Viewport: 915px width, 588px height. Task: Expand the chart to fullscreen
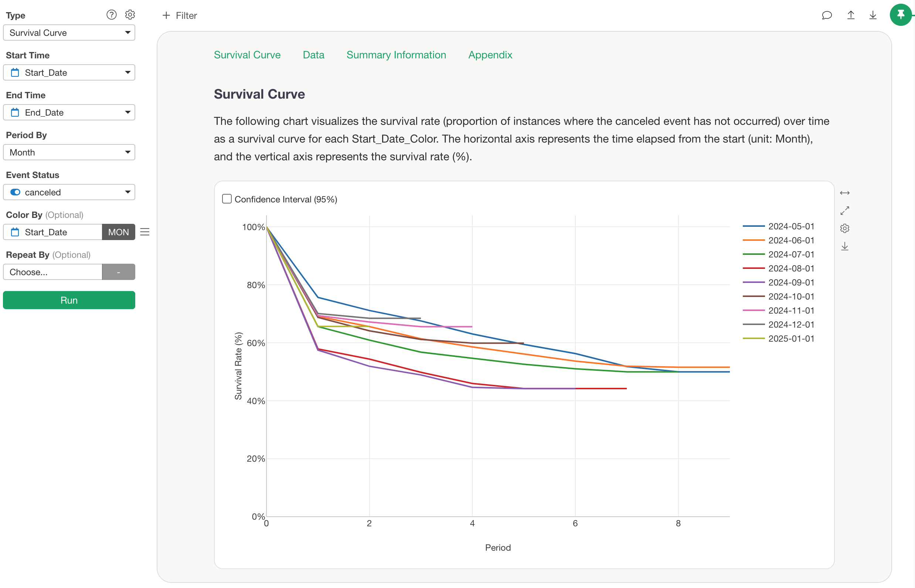coord(845,211)
